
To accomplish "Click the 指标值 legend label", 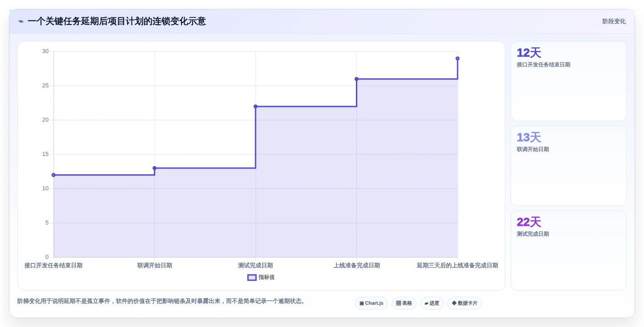I will tap(267, 277).
